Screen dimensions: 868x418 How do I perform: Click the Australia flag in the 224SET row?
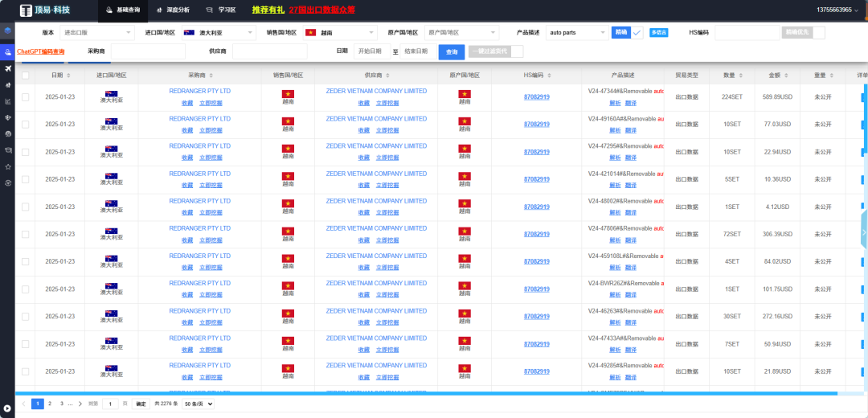[111, 94]
